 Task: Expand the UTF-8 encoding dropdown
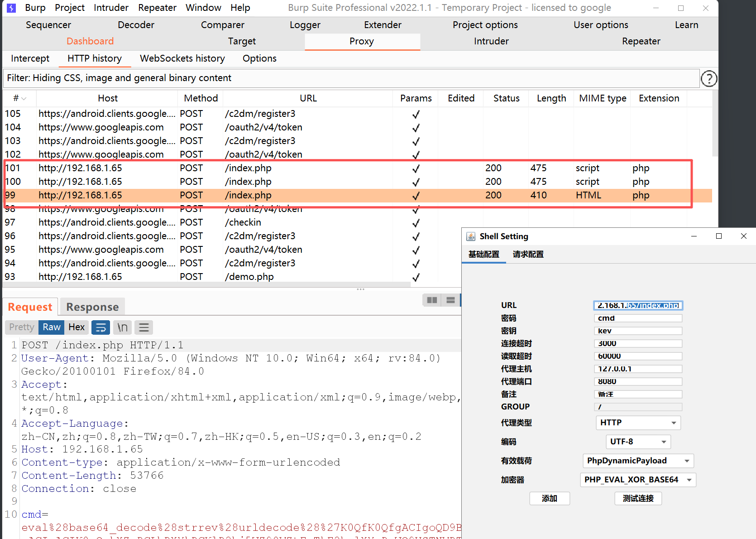tap(638, 442)
